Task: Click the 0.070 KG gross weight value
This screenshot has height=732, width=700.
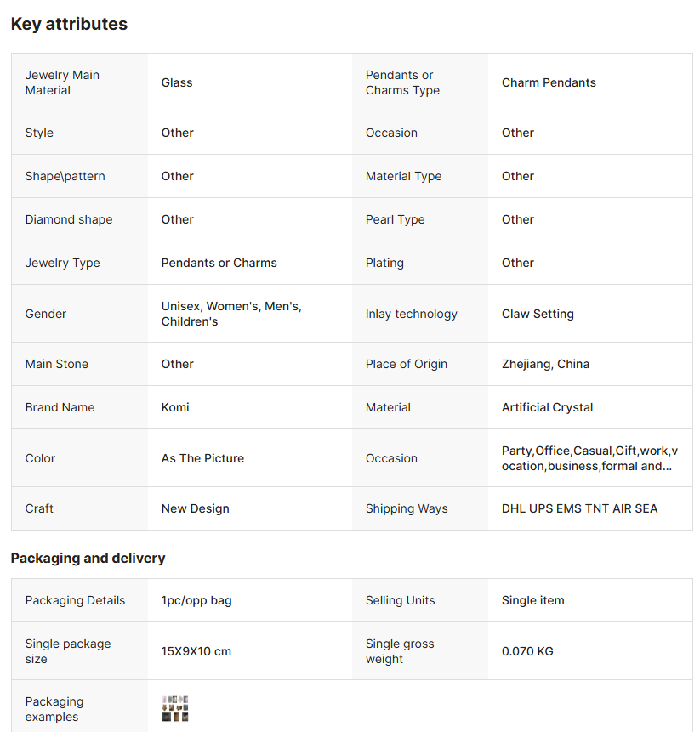Action: [x=527, y=651]
